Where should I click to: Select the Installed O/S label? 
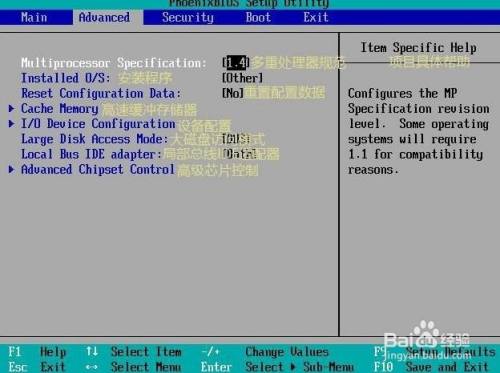pyautogui.click(x=65, y=78)
